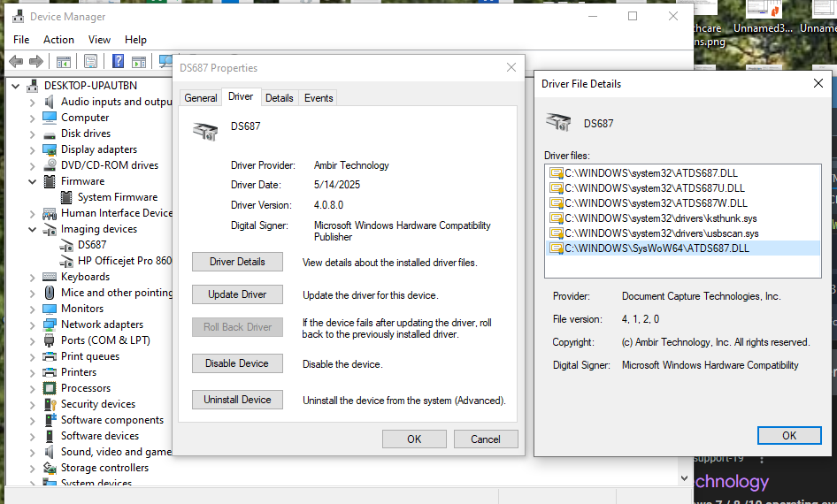Click the Properties toolbar icon
The height and width of the screenshot is (504, 837).
[x=90, y=61]
